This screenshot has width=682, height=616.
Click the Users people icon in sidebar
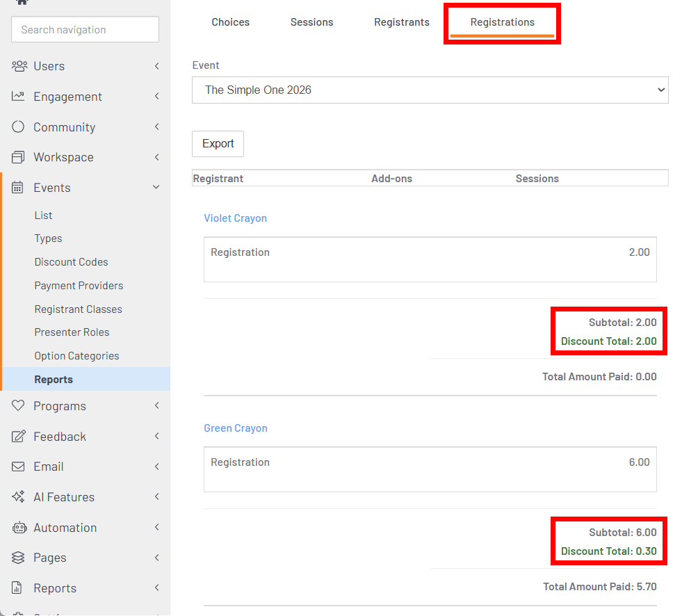[19, 66]
